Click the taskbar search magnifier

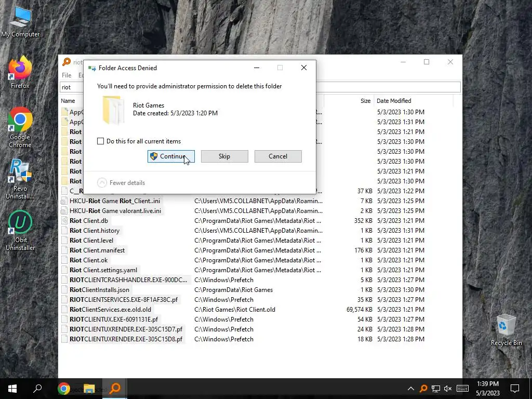pos(37,389)
